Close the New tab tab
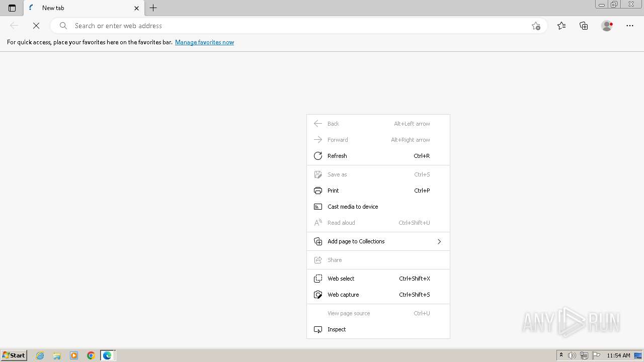This screenshot has height=362, width=644. point(136,8)
